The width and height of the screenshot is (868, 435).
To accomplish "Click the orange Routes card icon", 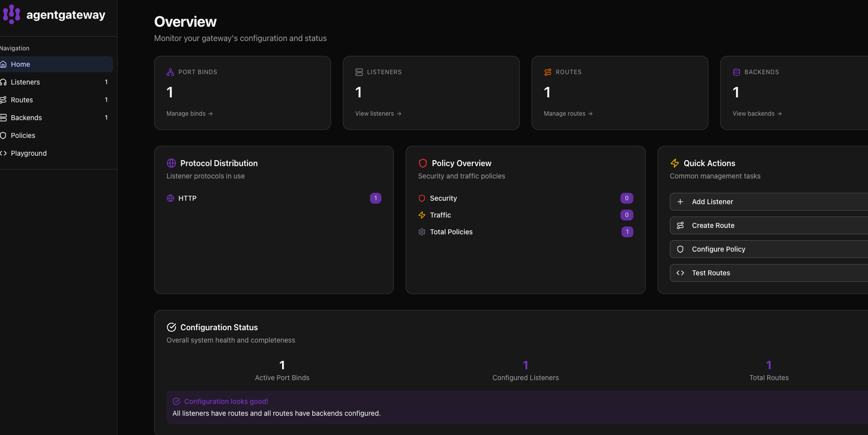I will (548, 72).
